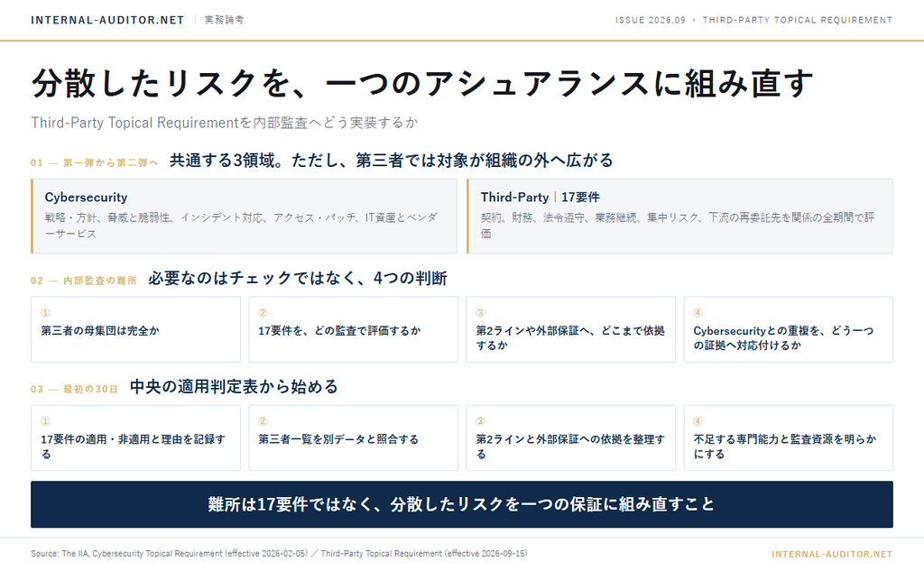Viewport: 924px width, 571px height.
Task: Click number ② on 17要件を、どの監査 card
Action: pyautogui.click(x=263, y=313)
